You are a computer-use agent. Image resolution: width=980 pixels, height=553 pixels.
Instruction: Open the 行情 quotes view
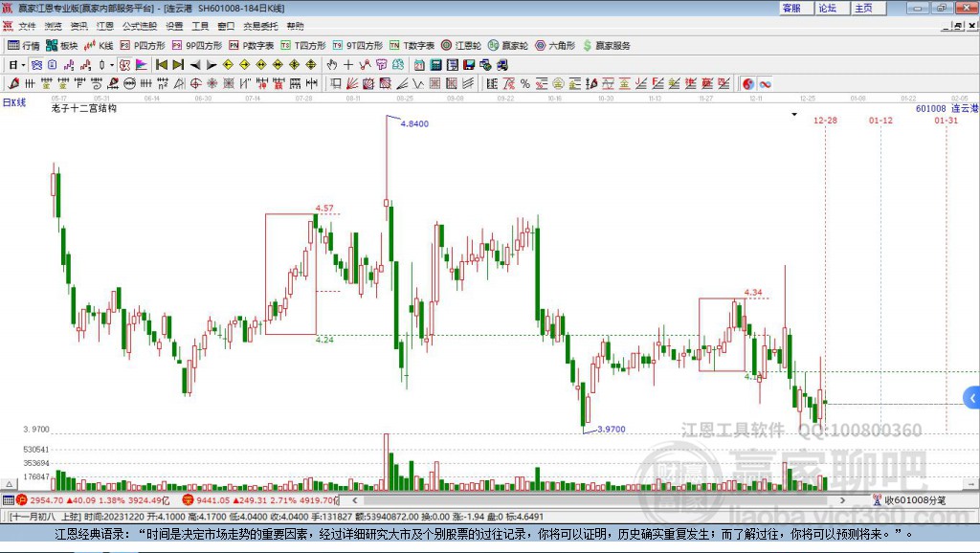(24, 46)
